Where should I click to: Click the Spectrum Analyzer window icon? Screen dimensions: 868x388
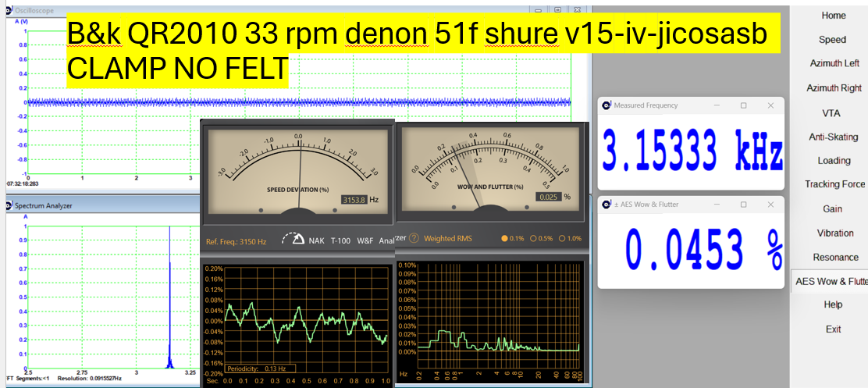[x=9, y=206]
